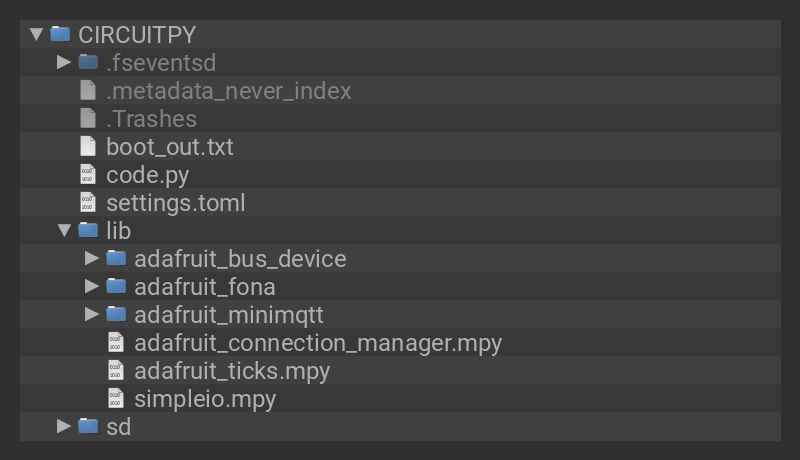Expand the sd folder

65,427
